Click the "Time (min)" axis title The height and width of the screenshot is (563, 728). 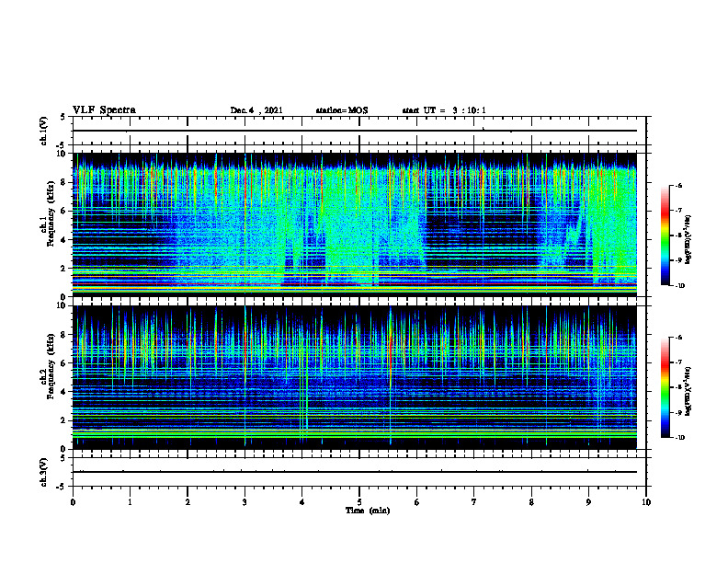coord(368,510)
